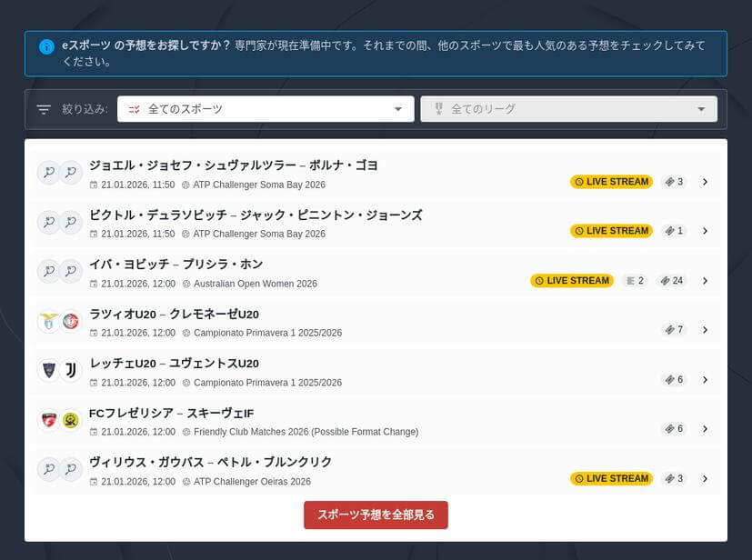Toggle the LIVE STREAM badge on the Schwärzler match

(x=611, y=181)
